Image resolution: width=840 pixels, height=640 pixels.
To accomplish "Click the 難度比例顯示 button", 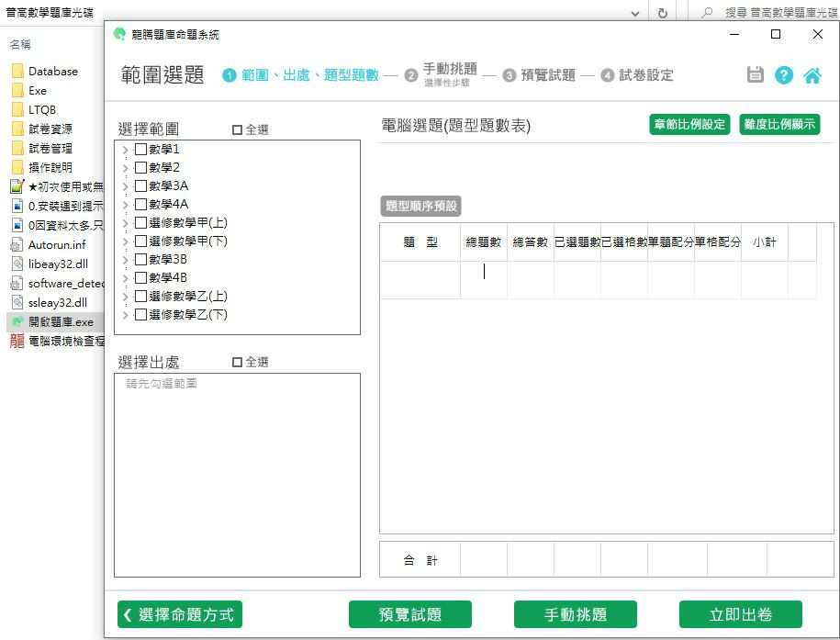I will tap(779, 124).
